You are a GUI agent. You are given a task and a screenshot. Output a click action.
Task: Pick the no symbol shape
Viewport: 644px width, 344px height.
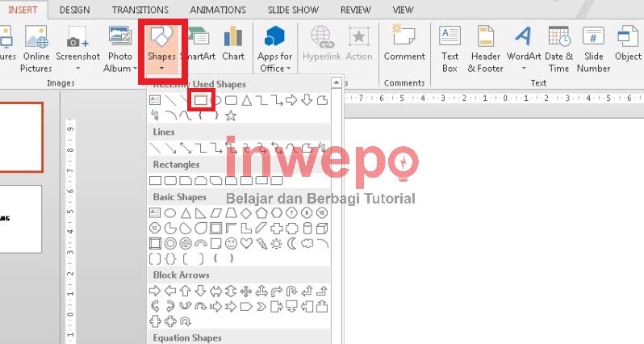(x=186, y=244)
